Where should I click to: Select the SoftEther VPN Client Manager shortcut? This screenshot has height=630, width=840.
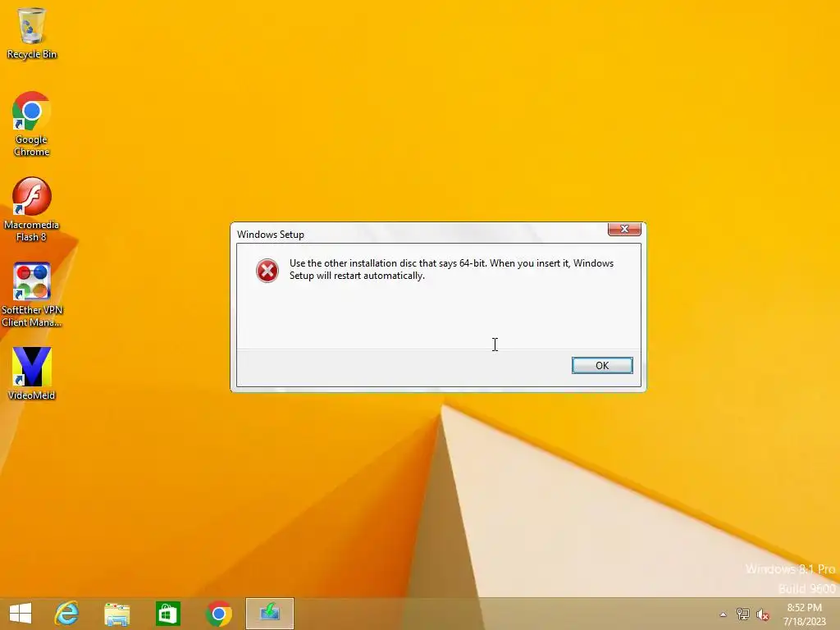pos(32,294)
